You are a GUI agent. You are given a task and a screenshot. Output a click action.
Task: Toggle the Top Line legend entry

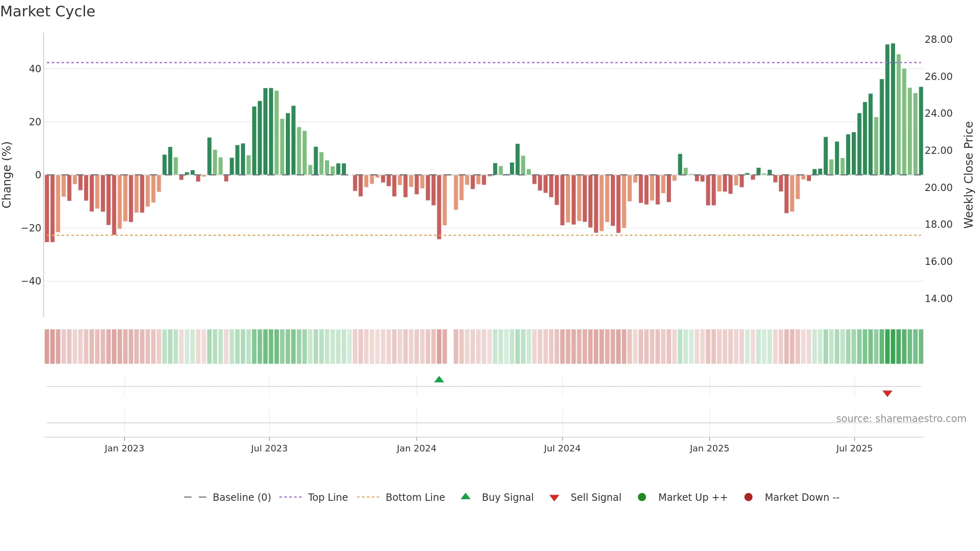314,497
